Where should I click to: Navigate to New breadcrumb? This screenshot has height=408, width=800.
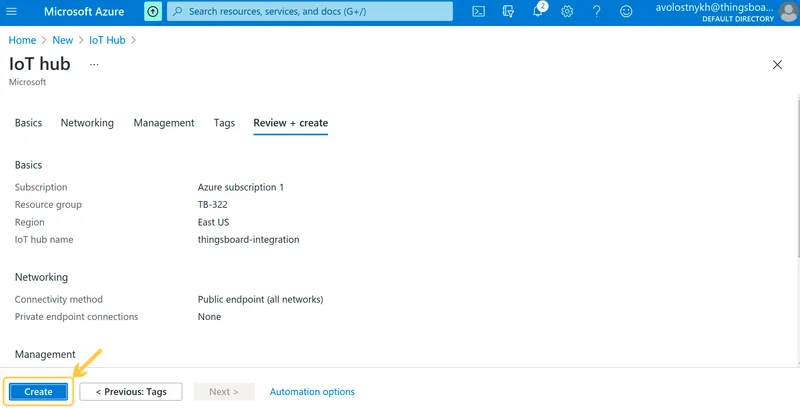pyautogui.click(x=63, y=40)
